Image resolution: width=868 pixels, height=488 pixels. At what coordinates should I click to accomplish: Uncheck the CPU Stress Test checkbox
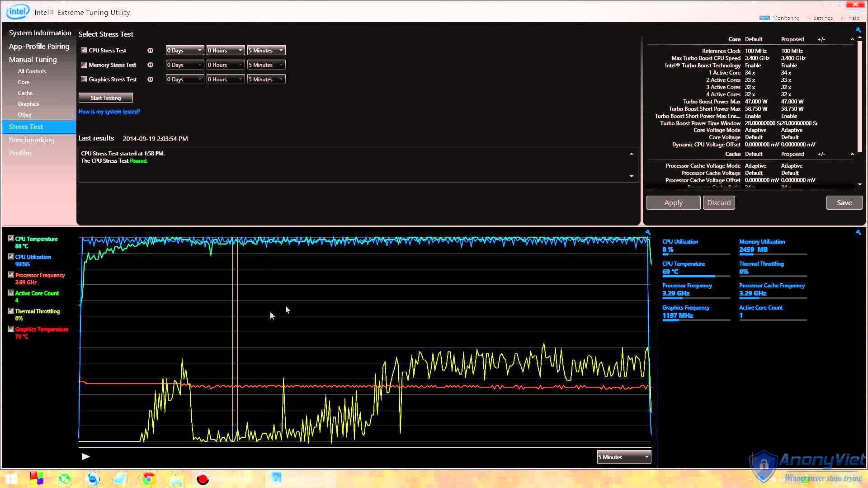[x=84, y=51]
